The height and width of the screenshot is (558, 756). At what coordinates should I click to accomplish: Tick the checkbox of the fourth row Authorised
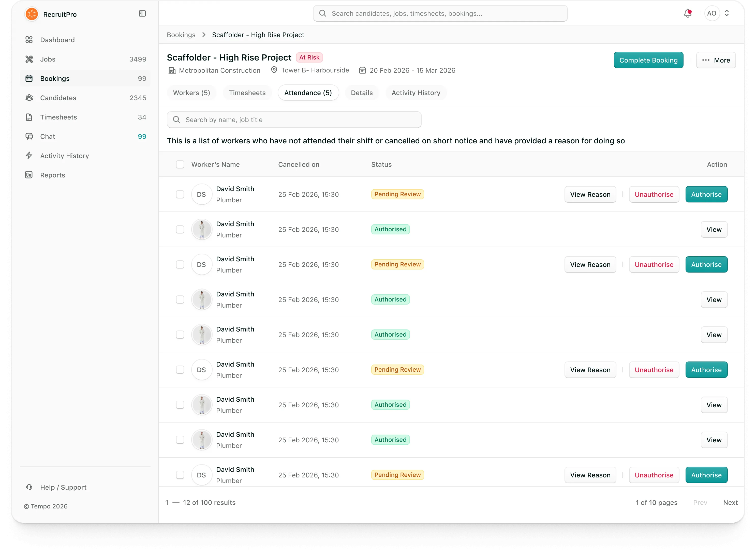click(x=180, y=300)
